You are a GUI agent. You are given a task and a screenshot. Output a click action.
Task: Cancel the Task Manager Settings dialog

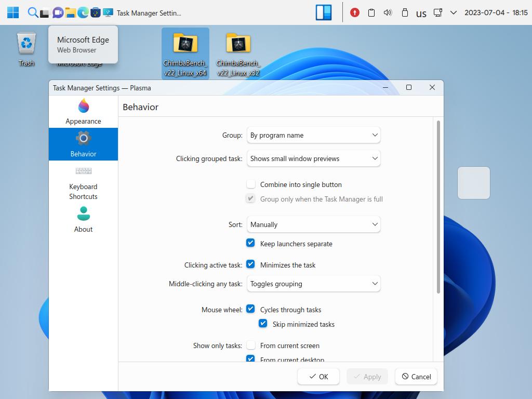(416, 377)
